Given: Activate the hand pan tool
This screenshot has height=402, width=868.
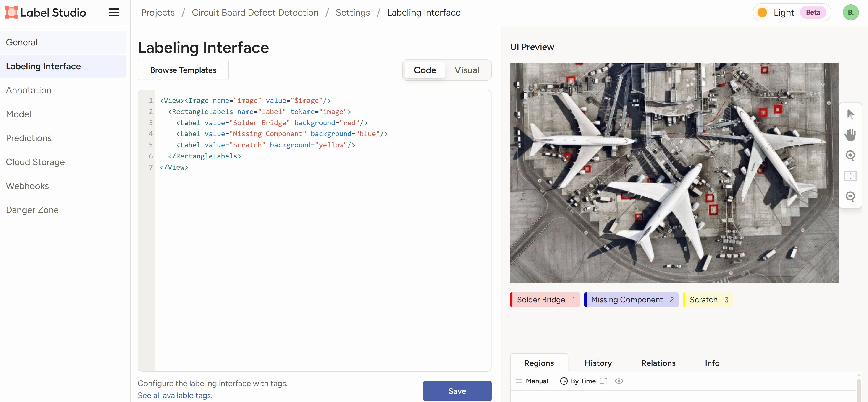Looking at the screenshot, I should pyautogui.click(x=850, y=135).
